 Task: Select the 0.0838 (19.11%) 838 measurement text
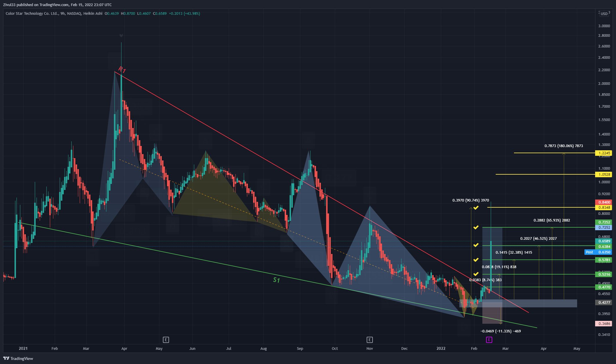point(499,267)
